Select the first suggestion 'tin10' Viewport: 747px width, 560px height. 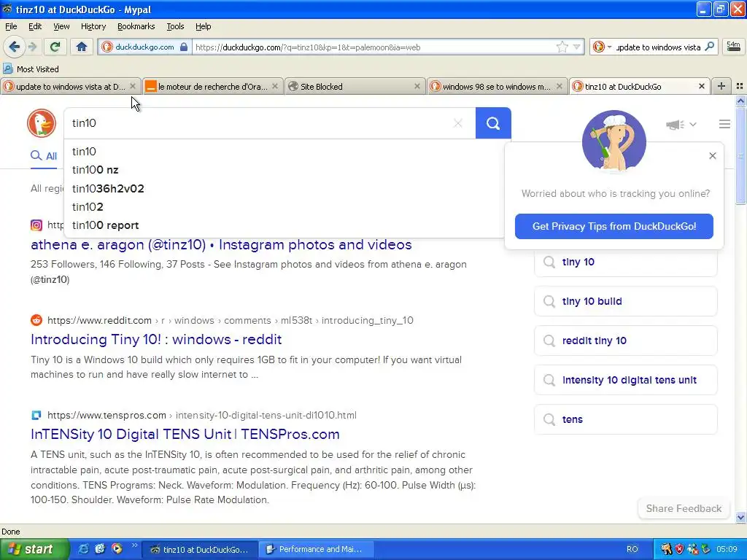click(x=284, y=152)
